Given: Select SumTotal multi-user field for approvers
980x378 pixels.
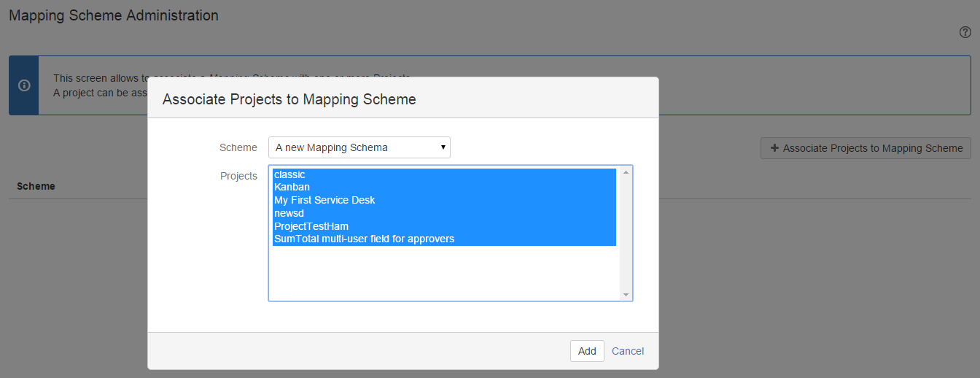Looking at the screenshot, I should (364, 239).
